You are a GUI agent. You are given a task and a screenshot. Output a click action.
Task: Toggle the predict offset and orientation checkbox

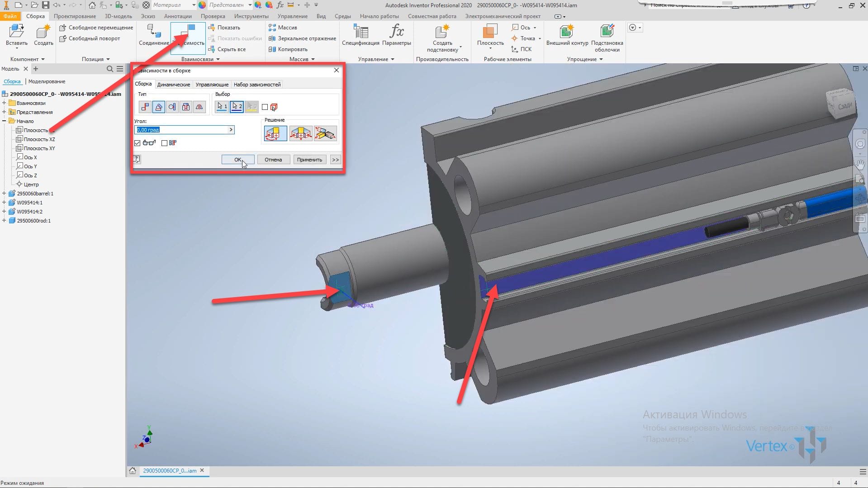click(165, 143)
